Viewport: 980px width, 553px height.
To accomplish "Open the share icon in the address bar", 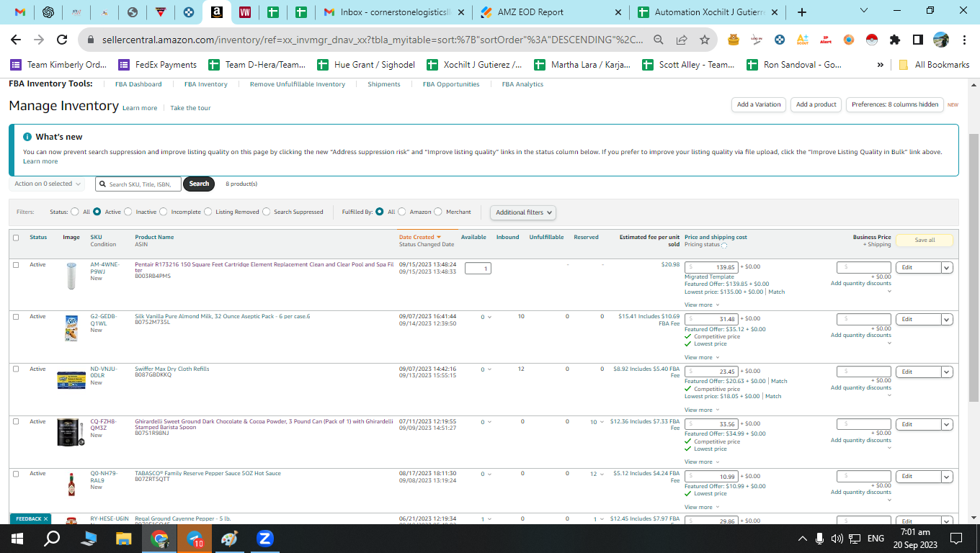I will [682, 40].
